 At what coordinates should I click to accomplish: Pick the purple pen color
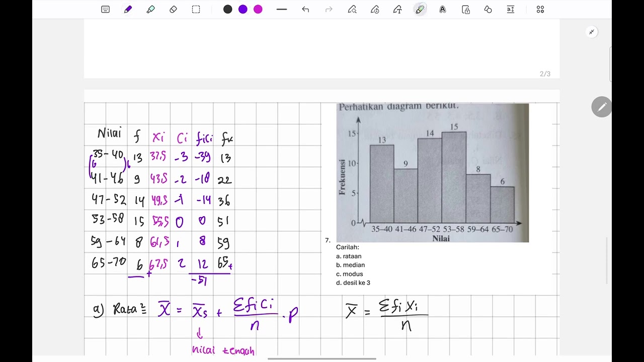click(x=243, y=10)
